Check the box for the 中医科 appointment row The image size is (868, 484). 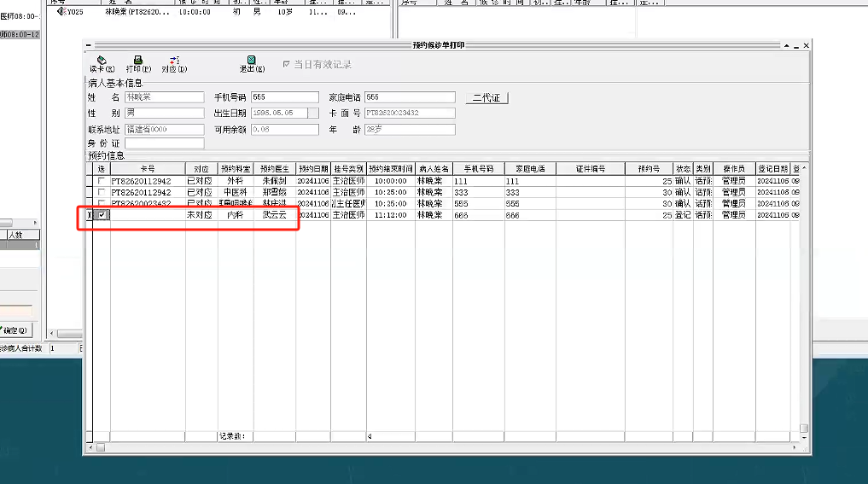coord(102,192)
